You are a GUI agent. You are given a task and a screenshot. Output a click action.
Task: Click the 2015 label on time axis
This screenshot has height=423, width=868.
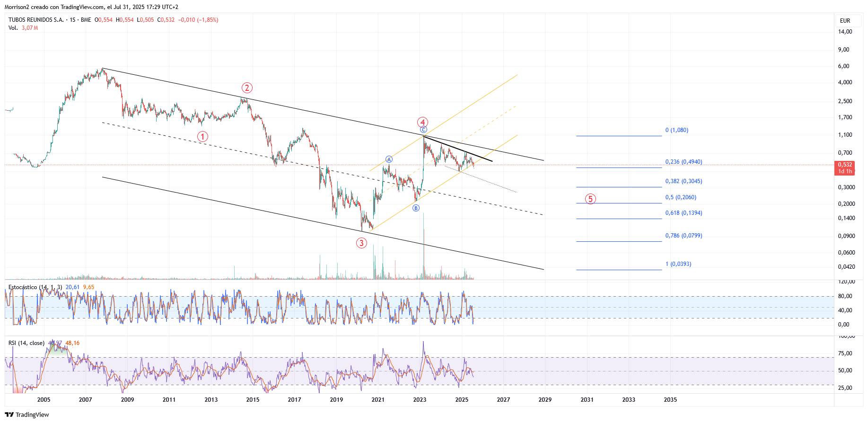(x=253, y=400)
